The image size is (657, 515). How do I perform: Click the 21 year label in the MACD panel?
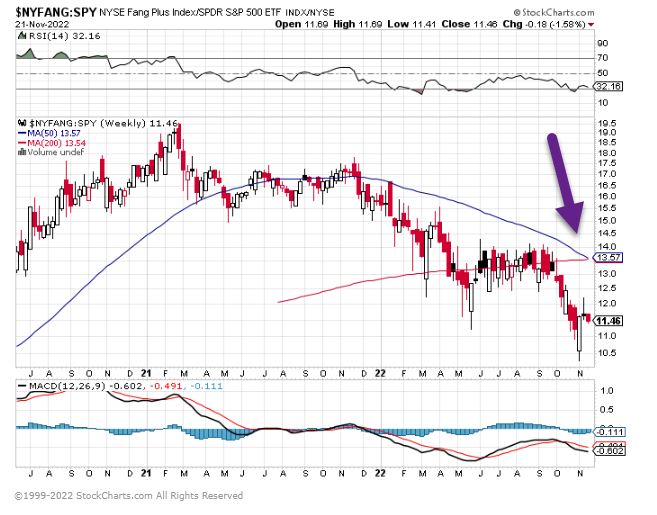[x=146, y=474]
